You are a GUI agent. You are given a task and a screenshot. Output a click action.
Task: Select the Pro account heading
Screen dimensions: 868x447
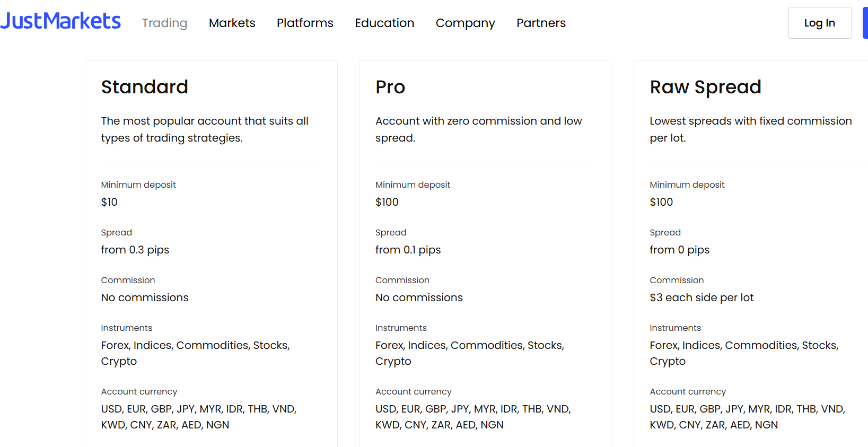[x=390, y=87]
